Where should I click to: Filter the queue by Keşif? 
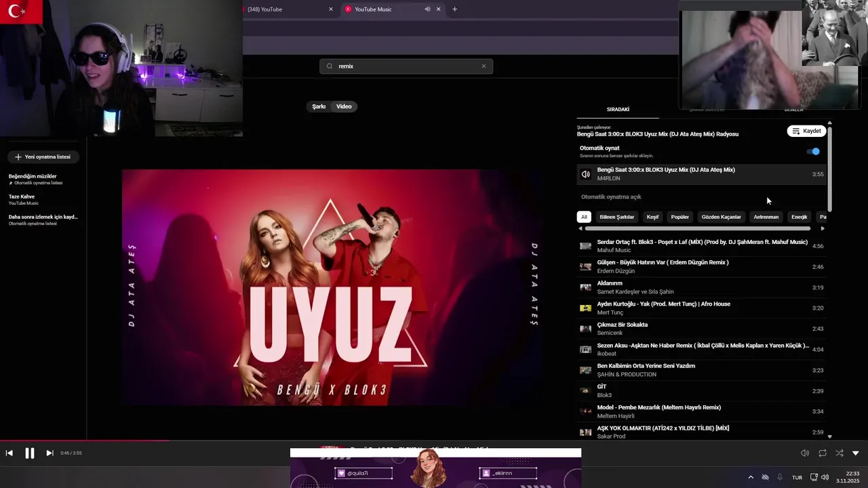tap(652, 217)
